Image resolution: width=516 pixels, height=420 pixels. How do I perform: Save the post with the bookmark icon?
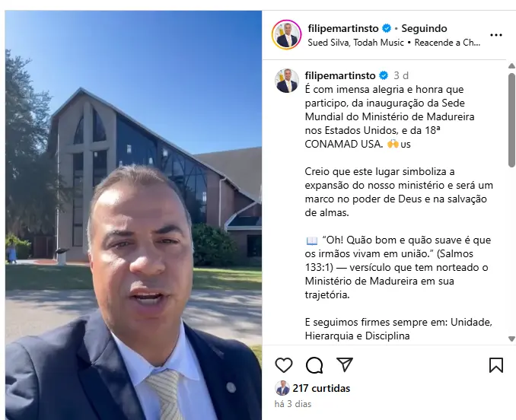coord(496,365)
